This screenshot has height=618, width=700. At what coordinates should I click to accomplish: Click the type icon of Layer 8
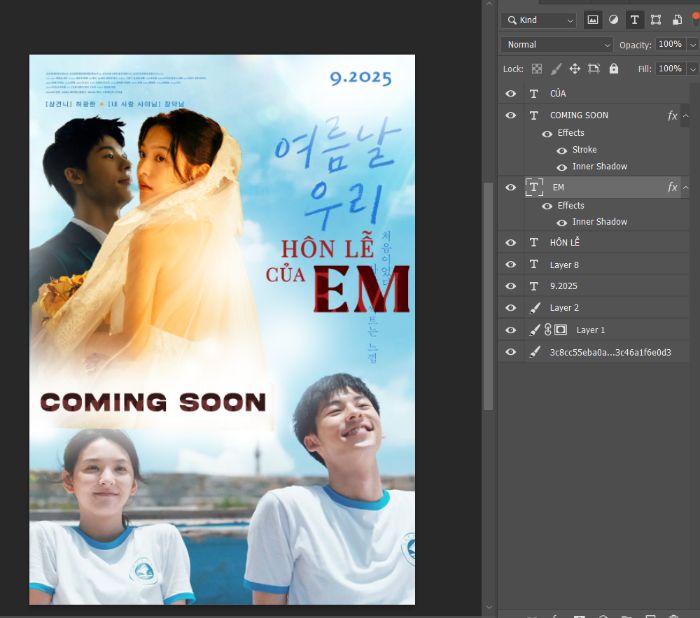tap(533, 264)
